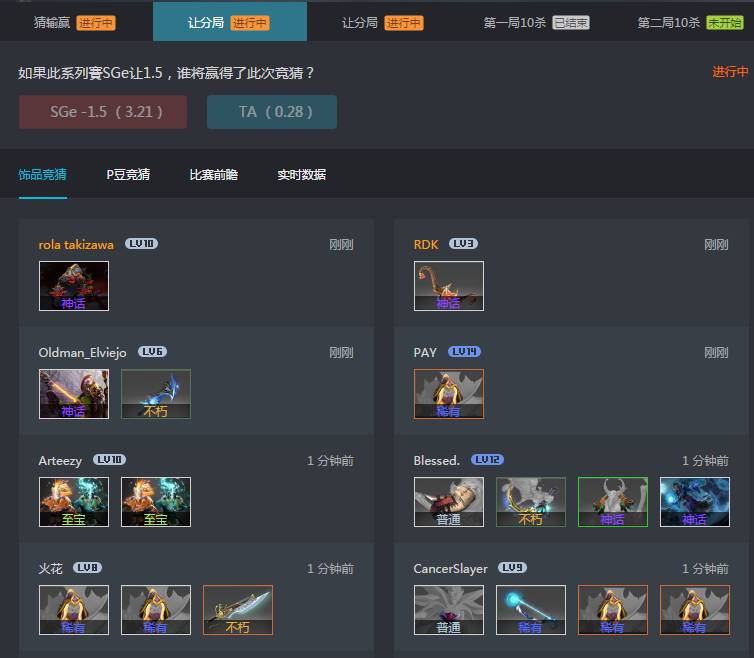Viewport: 754px width, 658px height.
Task: Open Blessed.'s user profile
Action: click(437, 461)
